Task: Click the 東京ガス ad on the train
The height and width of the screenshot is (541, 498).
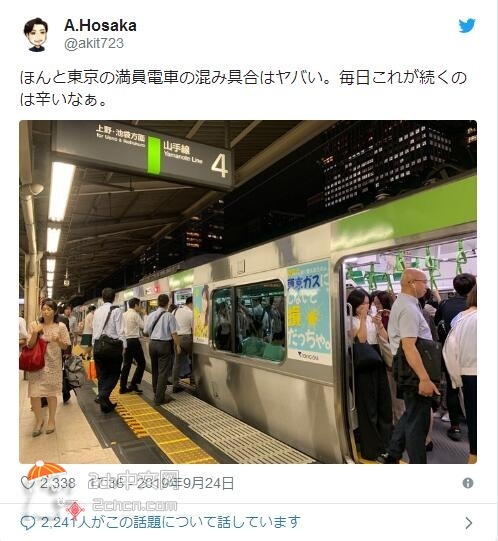Action: 309,313
